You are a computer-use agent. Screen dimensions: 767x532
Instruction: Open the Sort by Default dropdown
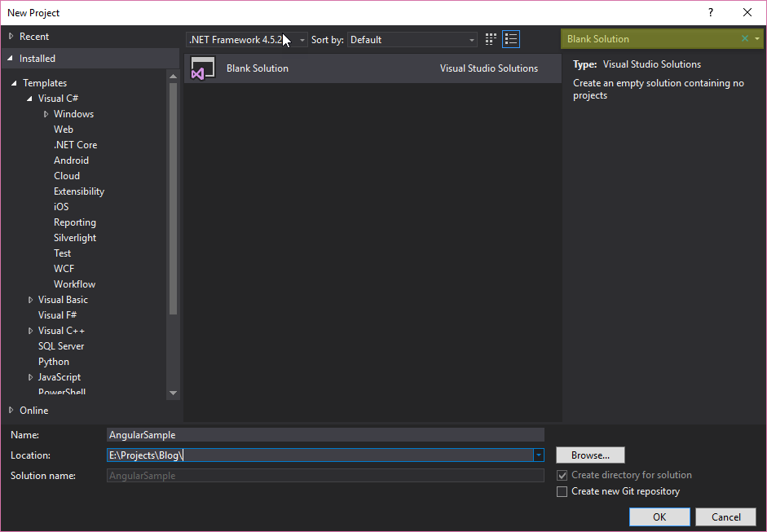471,38
